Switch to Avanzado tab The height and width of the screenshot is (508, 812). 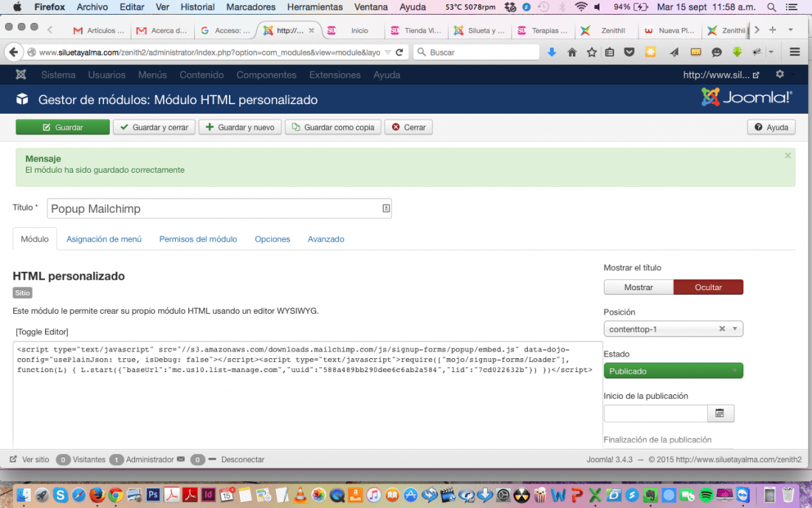(x=326, y=239)
